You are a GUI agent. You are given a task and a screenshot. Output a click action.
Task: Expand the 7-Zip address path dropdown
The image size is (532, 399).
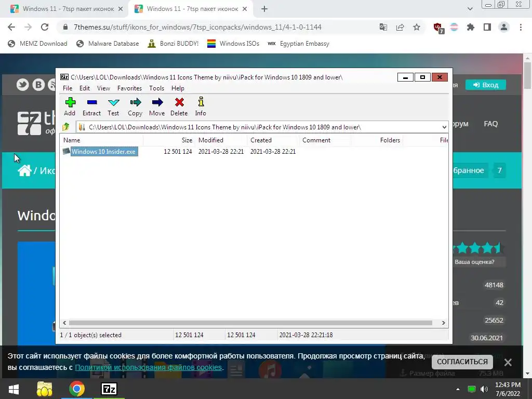pyautogui.click(x=444, y=127)
